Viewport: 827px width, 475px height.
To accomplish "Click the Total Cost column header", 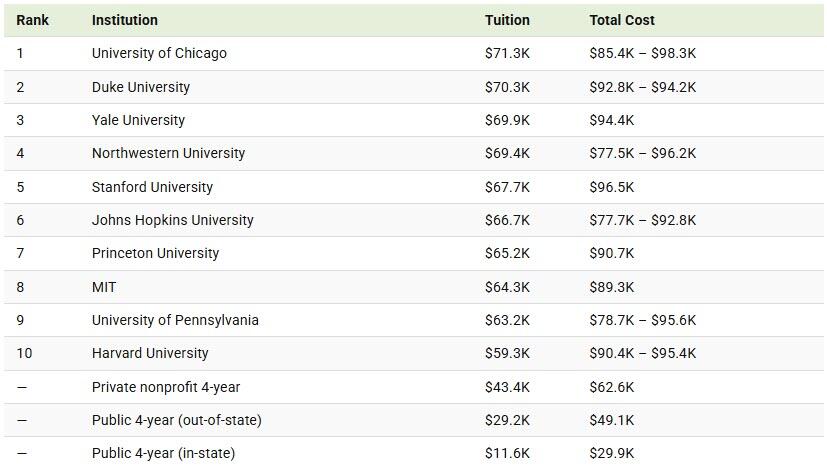I will pyautogui.click(x=622, y=20).
